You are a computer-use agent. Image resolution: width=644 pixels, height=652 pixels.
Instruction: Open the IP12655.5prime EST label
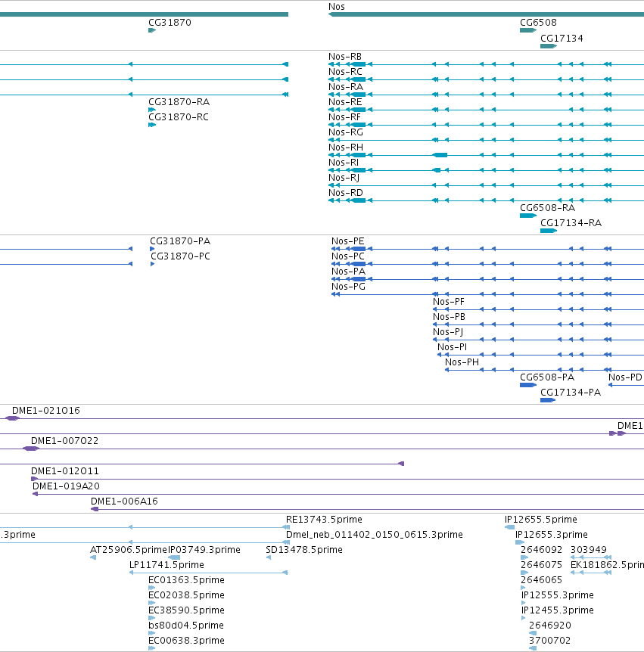point(541,520)
